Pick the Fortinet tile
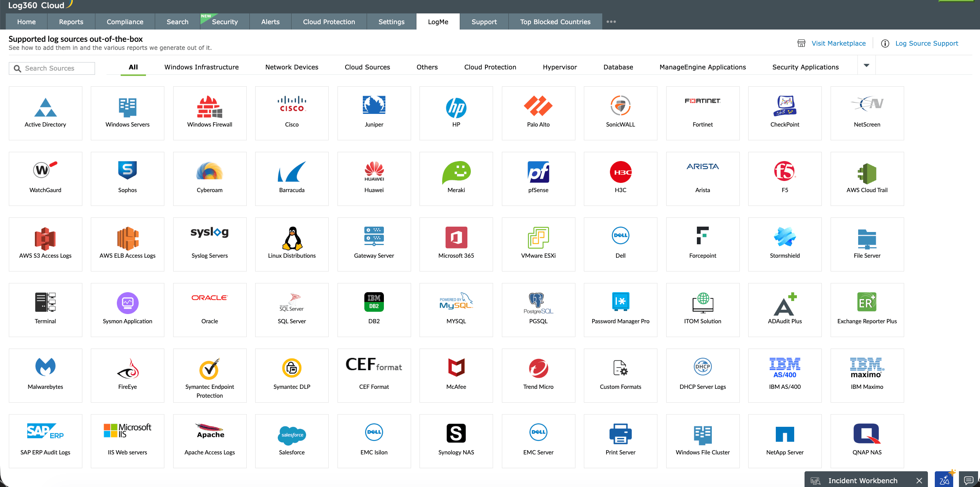Image resolution: width=980 pixels, height=487 pixels. [703, 113]
